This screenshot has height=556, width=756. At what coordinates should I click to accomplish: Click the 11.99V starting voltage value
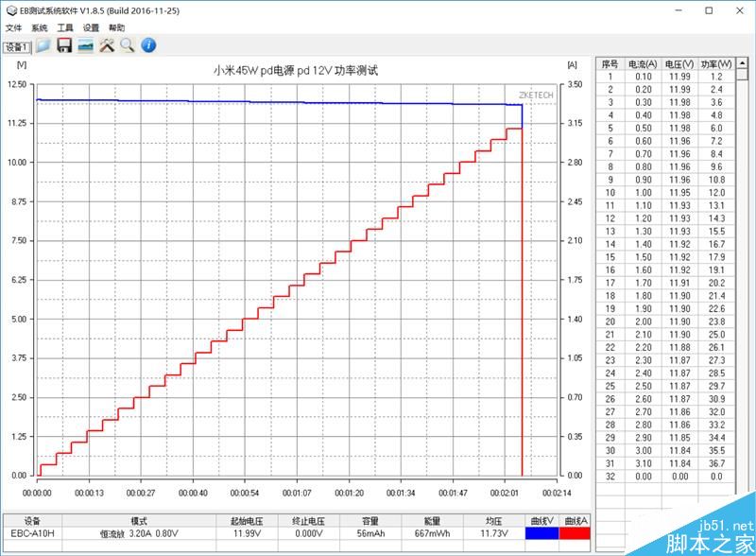(247, 533)
